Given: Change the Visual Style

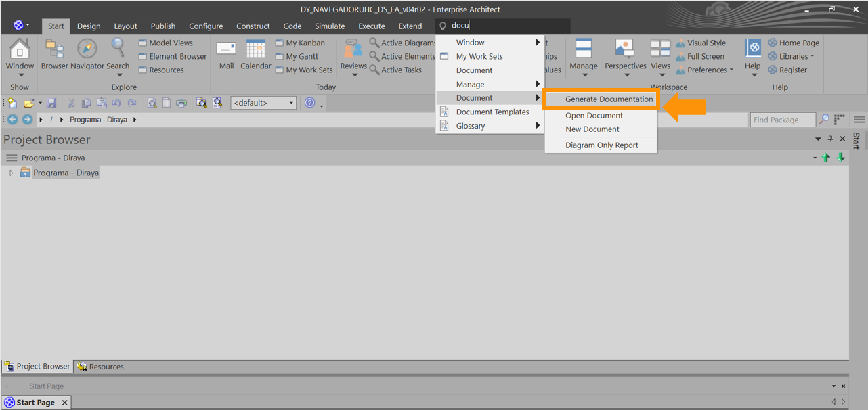Looking at the screenshot, I should (700, 43).
